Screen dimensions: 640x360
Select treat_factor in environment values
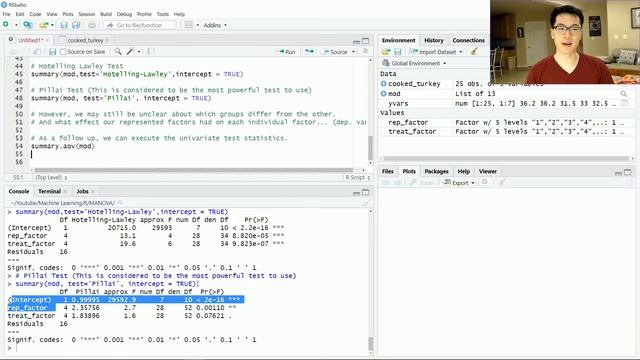[412, 131]
